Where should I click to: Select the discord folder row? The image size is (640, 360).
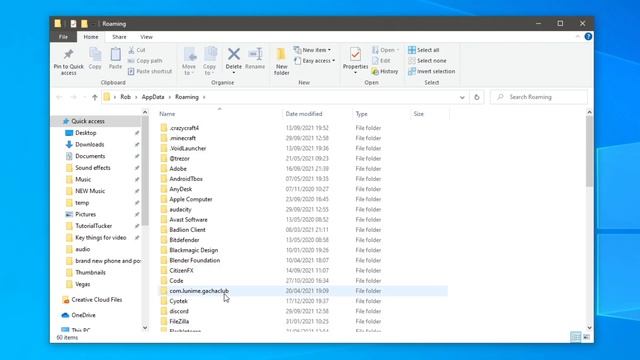coord(179,311)
